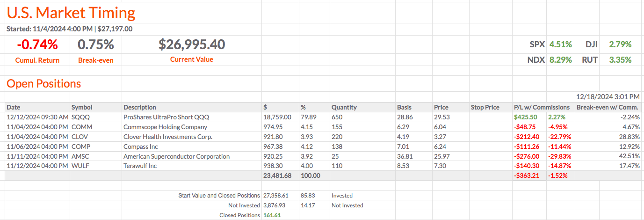This screenshot has width=644, height=220.
Task: Click the Break-even w/ Comm. header
Action: (x=608, y=107)
